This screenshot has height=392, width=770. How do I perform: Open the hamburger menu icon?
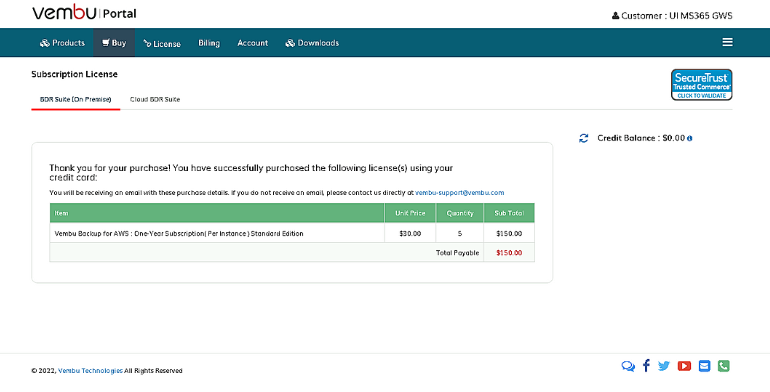[727, 42]
